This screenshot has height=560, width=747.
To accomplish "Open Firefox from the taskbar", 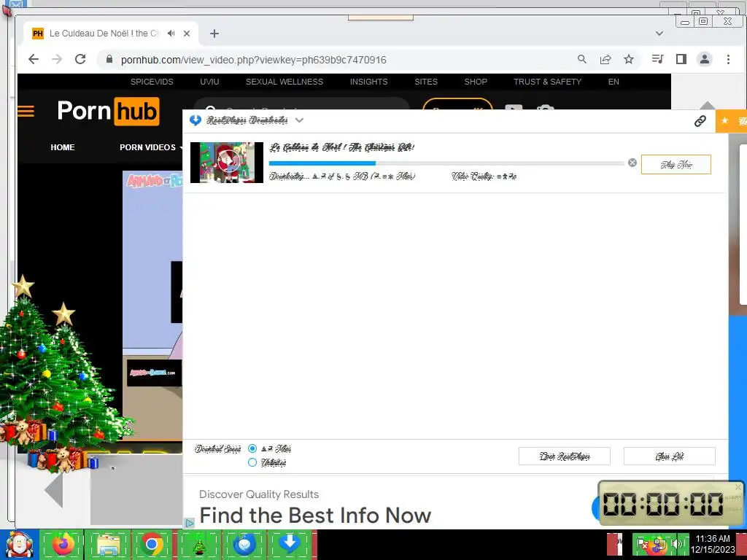I will pyautogui.click(x=63, y=544).
